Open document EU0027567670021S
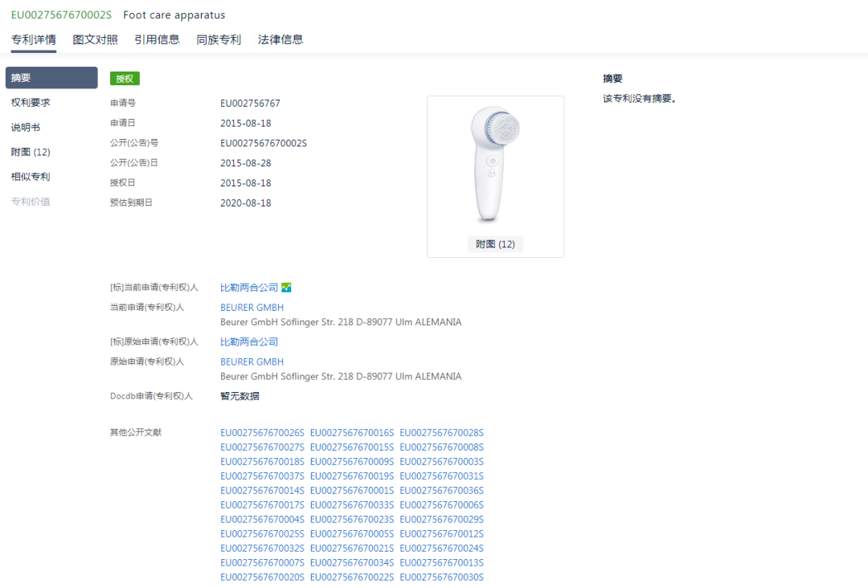The height and width of the screenshot is (588, 868). 352,548
